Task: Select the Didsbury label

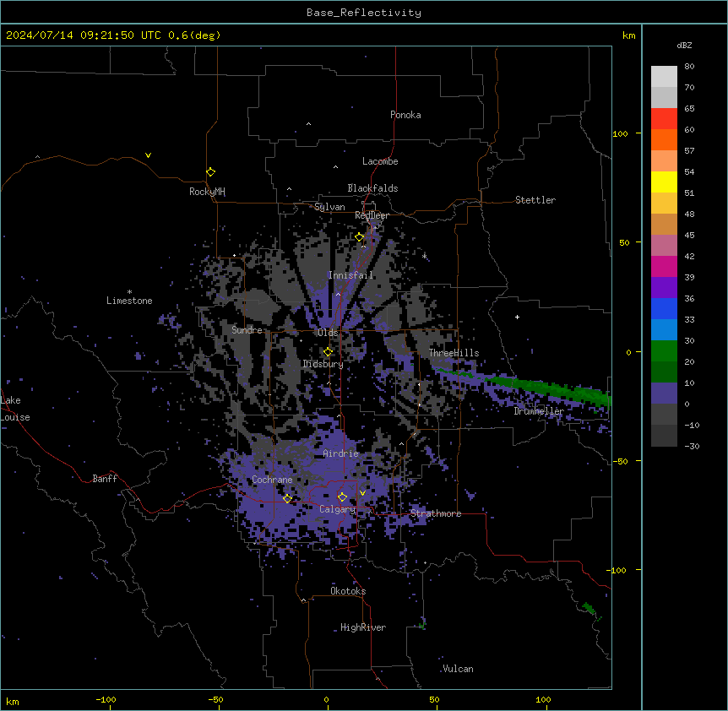Action: tap(323, 364)
